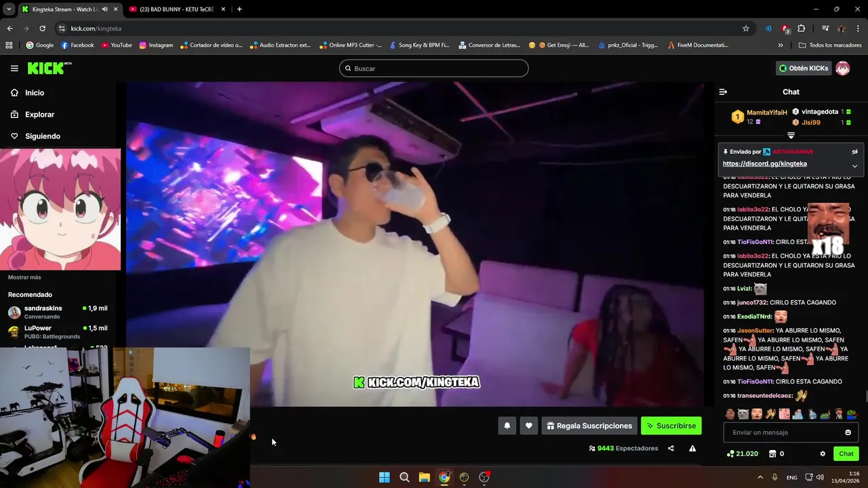Click the notification bell under the stream
Screen dimensions: 868x488
507,426
